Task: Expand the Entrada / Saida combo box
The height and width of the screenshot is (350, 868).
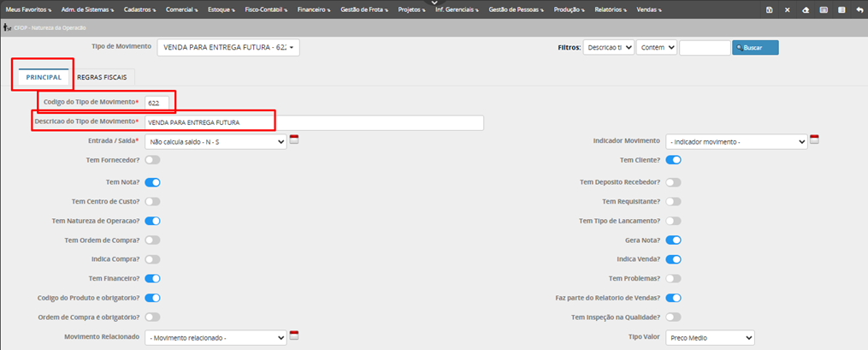Action: [216, 142]
